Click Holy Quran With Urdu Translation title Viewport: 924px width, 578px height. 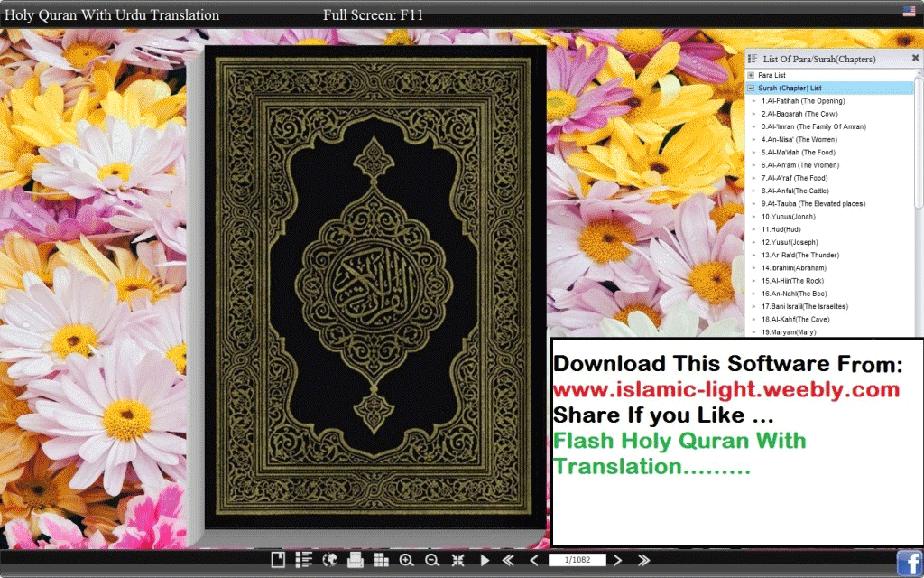(x=111, y=14)
